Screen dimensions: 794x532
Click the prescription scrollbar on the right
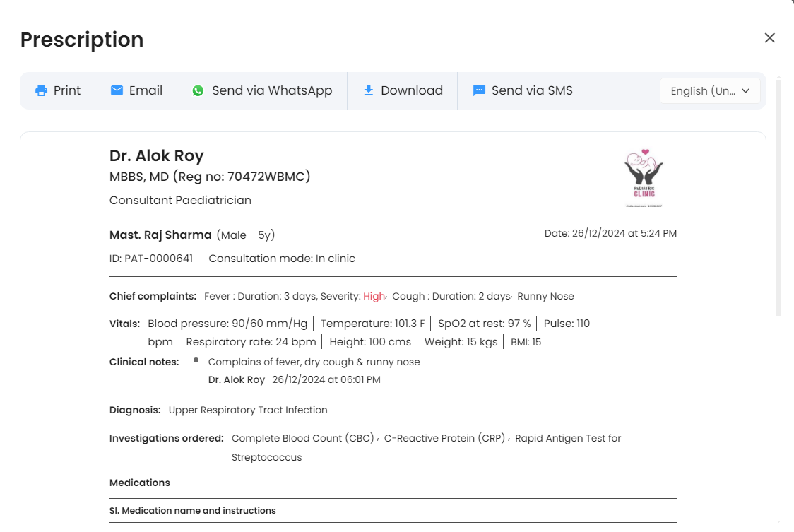point(778,198)
